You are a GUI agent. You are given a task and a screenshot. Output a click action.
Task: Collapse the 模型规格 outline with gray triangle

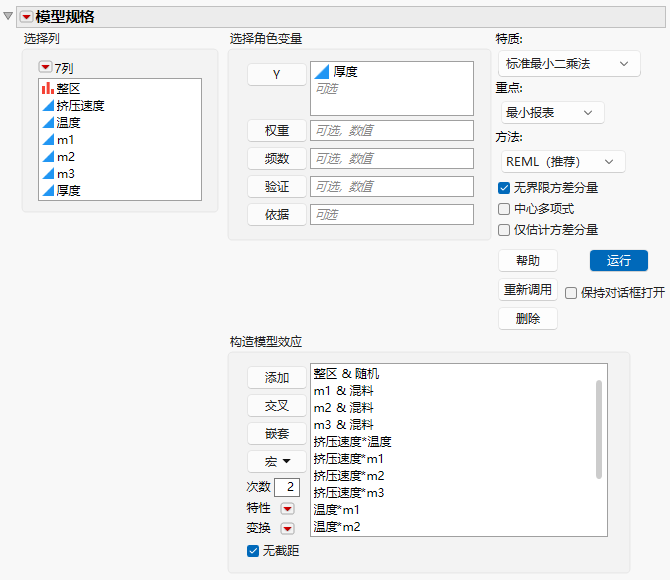click(x=8, y=16)
